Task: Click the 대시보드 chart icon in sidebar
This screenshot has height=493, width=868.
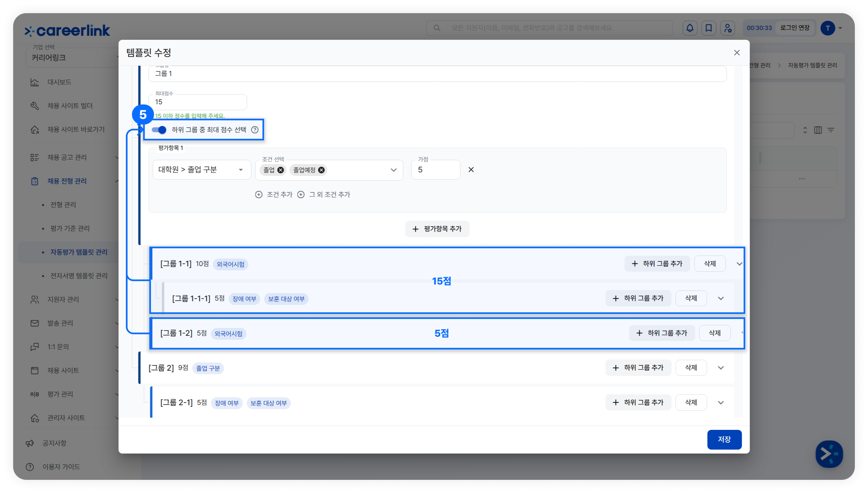Action: click(x=35, y=82)
